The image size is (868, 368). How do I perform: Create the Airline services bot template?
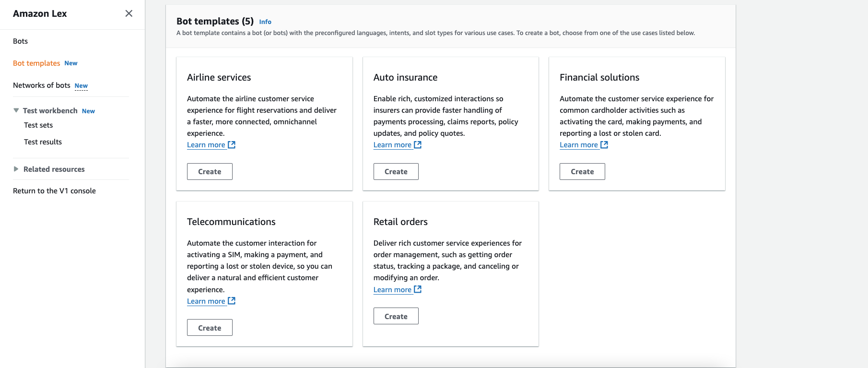tap(210, 171)
